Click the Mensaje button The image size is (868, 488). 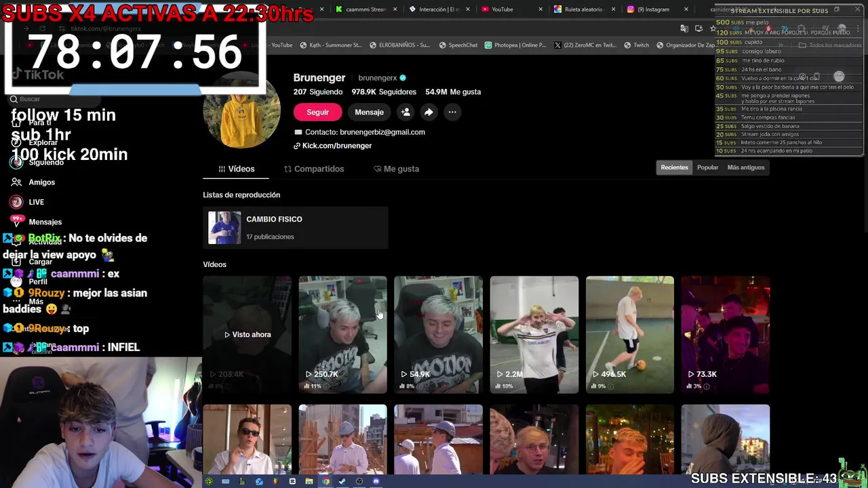pyautogui.click(x=369, y=112)
